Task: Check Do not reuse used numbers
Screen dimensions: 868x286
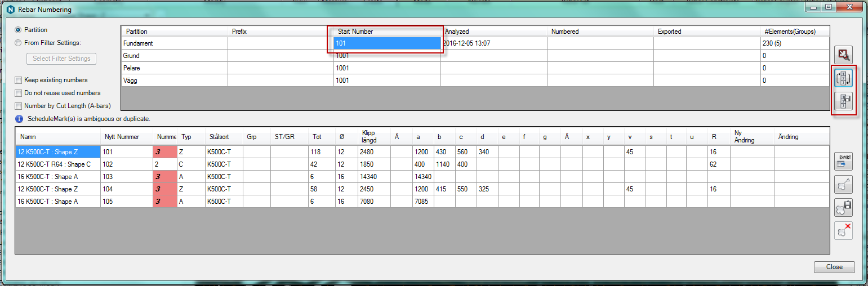Action: 19,93
